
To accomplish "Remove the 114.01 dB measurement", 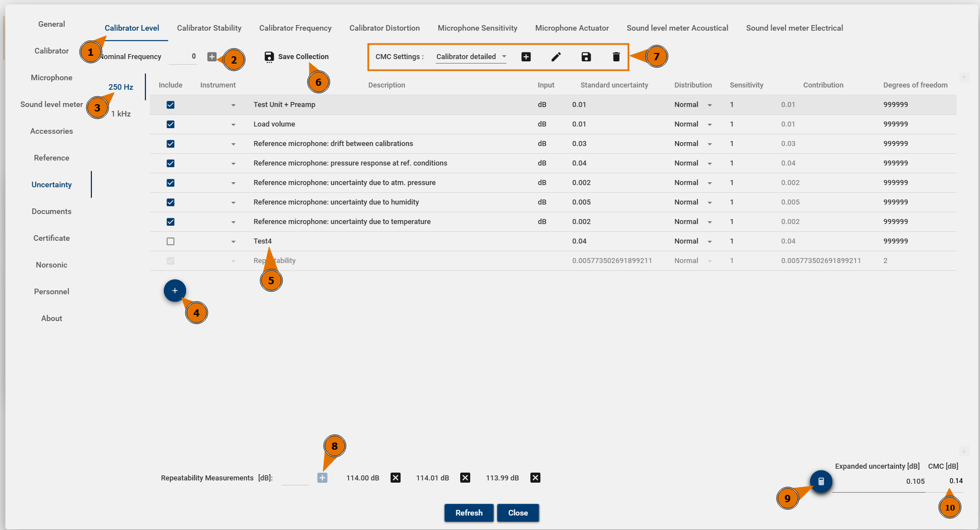I will click(x=465, y=478).
